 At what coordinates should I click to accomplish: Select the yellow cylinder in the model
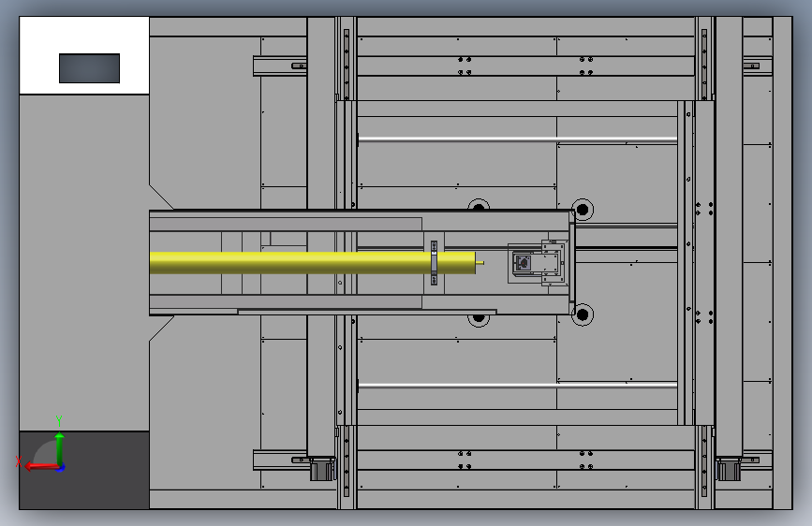pyautogui.click(x=313, y=263)
